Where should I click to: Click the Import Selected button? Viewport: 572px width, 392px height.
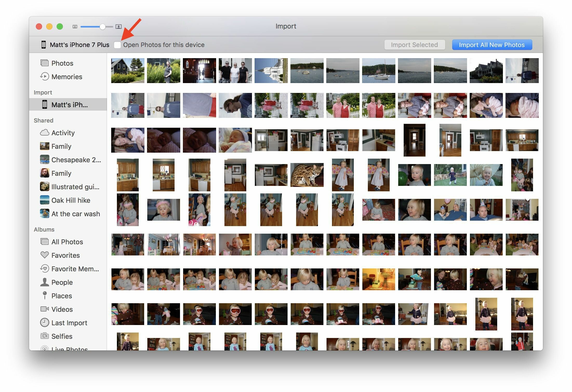(414, 45)
